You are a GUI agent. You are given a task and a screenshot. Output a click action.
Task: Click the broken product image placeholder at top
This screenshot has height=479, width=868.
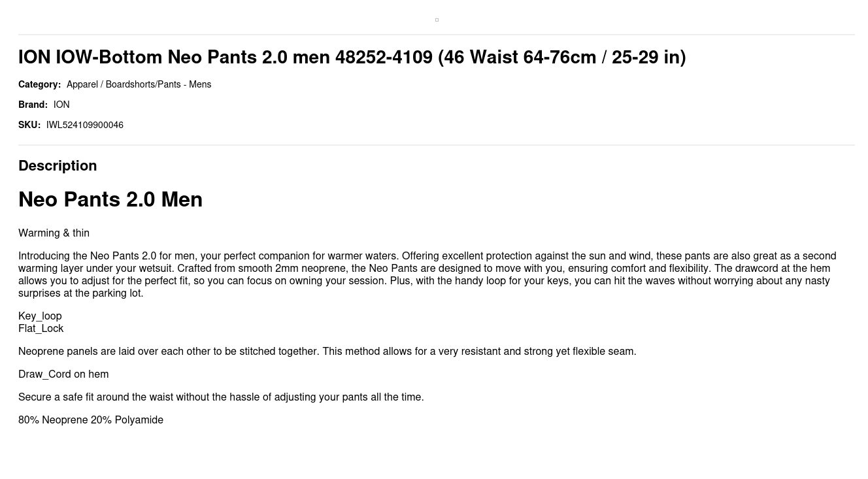[437, 20]
